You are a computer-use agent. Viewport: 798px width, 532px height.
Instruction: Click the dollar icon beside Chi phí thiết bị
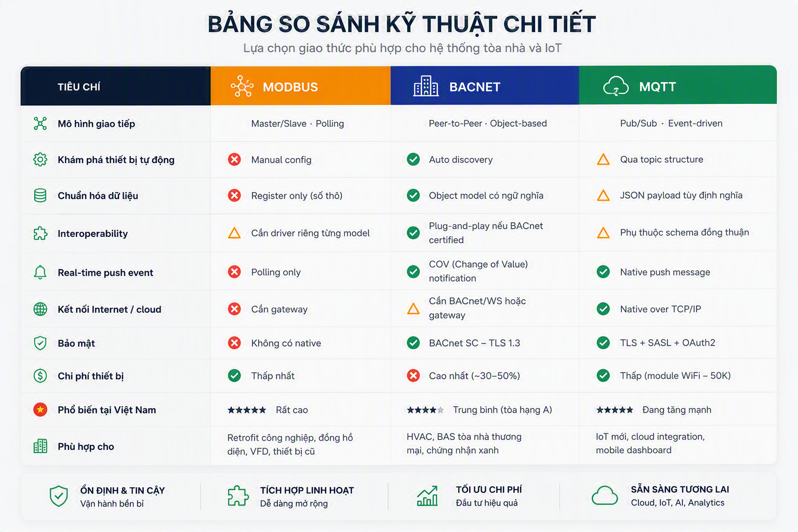(40, 376)
